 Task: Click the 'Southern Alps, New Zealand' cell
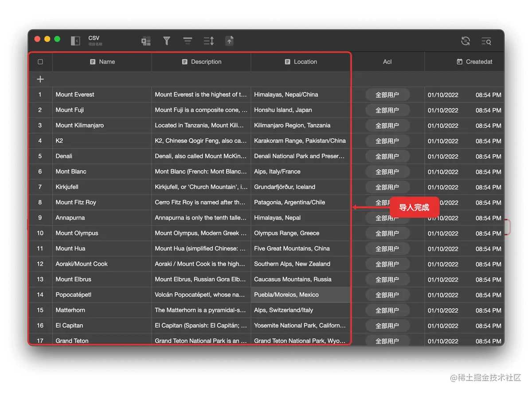click(301, 264)
